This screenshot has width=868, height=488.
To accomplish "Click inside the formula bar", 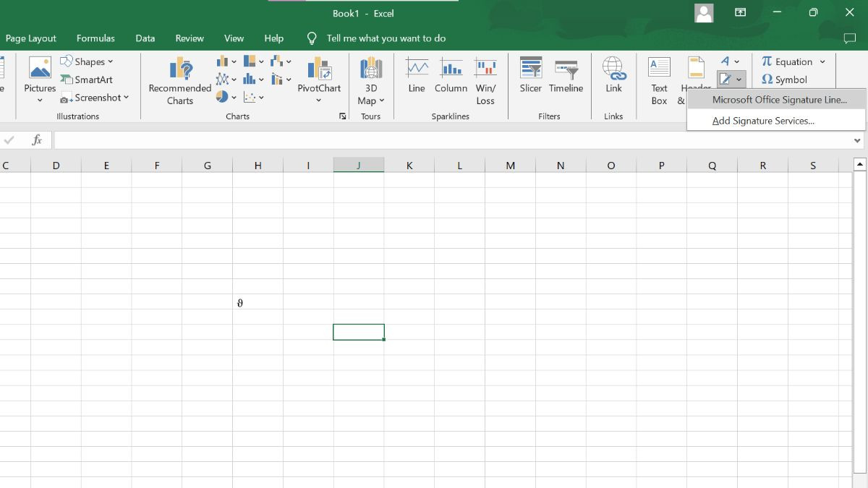I will pos(452,140).
